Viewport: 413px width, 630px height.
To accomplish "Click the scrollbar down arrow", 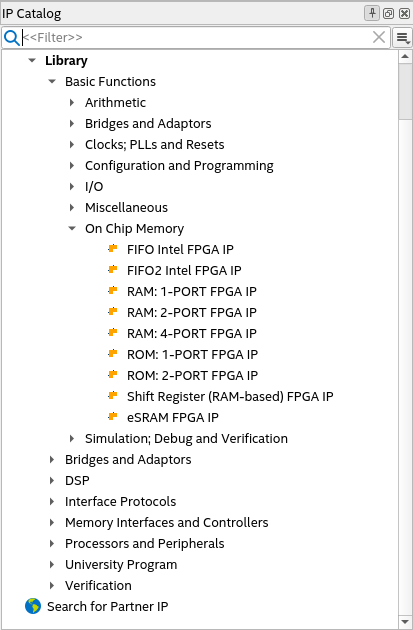I will tap(405, 622).
